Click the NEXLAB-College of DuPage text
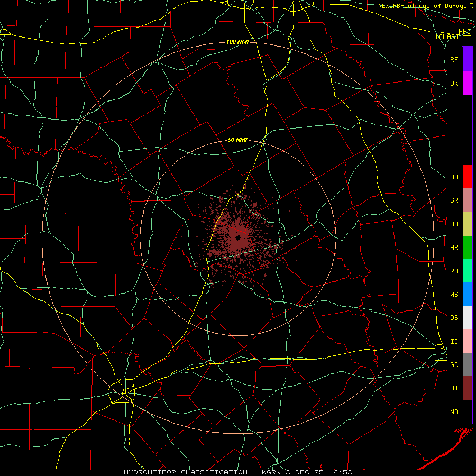This screenshot has width=476, height=476. coord(423,6)
